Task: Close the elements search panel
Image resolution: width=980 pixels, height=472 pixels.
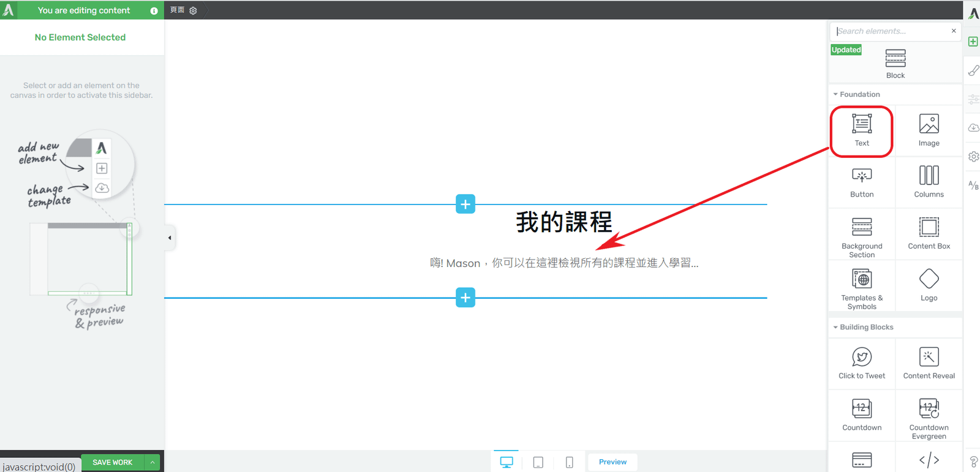Action: point(954,31)
